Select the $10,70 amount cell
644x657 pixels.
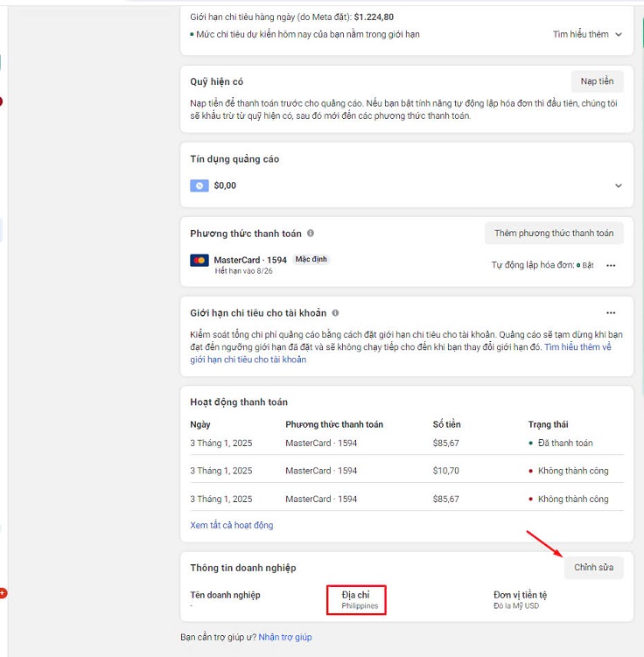pyautogui.click(x=446, y=471)
